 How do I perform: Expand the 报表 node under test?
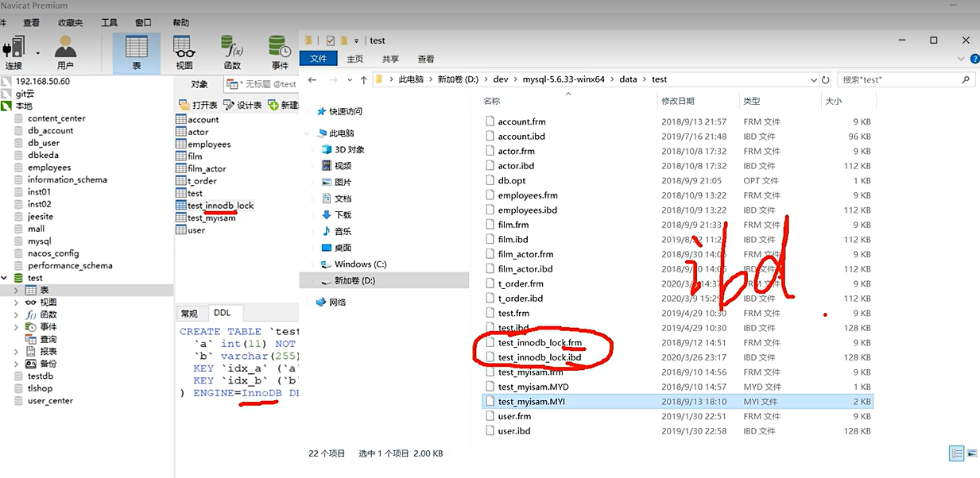click(16, 351)
